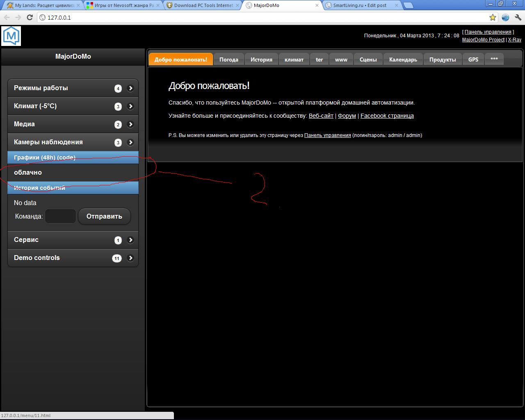
Task: Click the MajorDoMo logo icon
Action: tap(11, 36)
